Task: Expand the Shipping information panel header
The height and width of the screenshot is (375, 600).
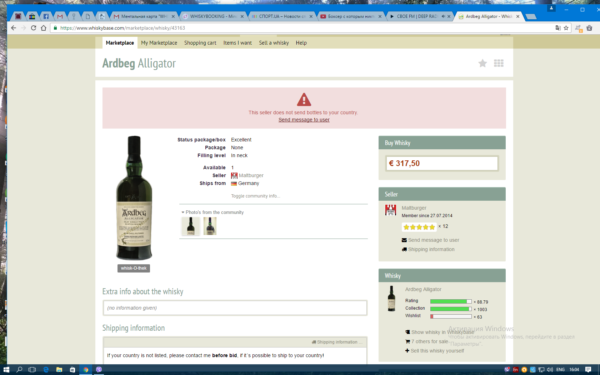Action: pos(334,342)
